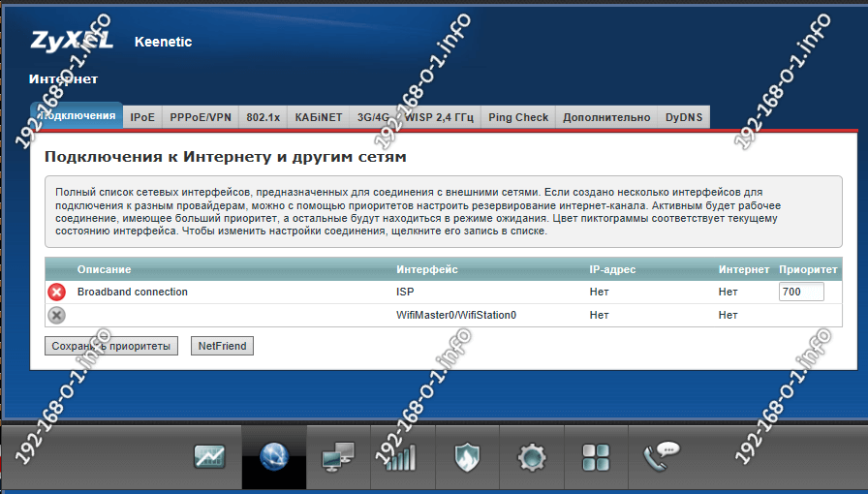Open the WifiMaster0/WifiStation0 interface entry
868x494 pixels.
pyautogui.click(x=455, y=315)
